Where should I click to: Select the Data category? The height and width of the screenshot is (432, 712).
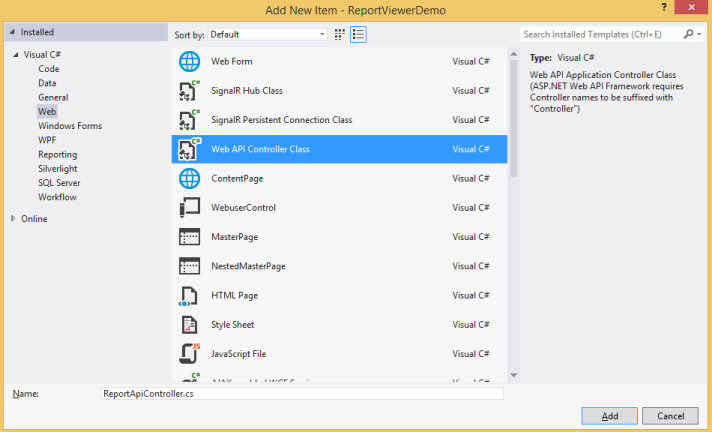point(47,83)
